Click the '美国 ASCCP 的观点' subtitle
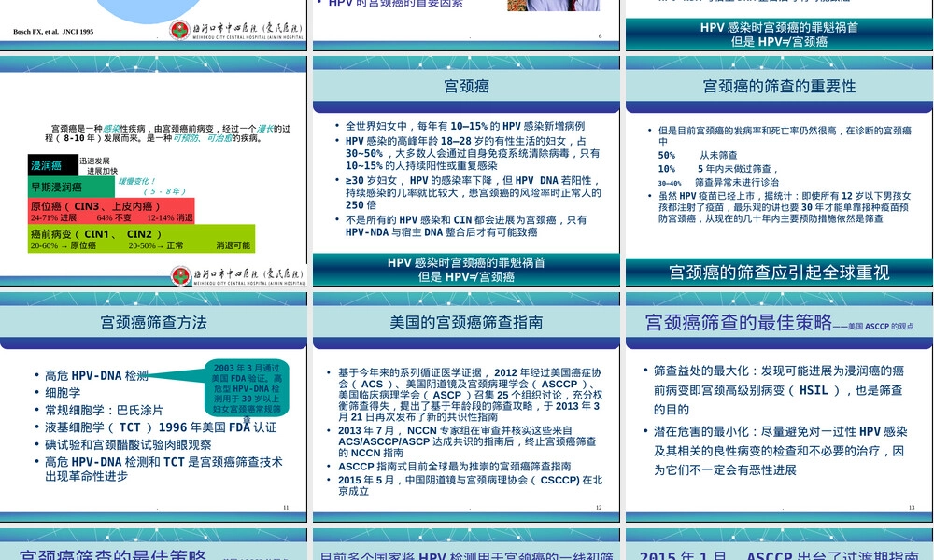Image resolution: width=934 pixels, height=560 pixels. coord(881,326)
